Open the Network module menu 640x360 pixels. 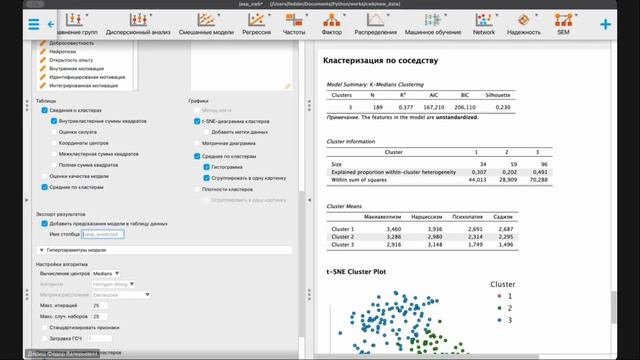point(484,24)
